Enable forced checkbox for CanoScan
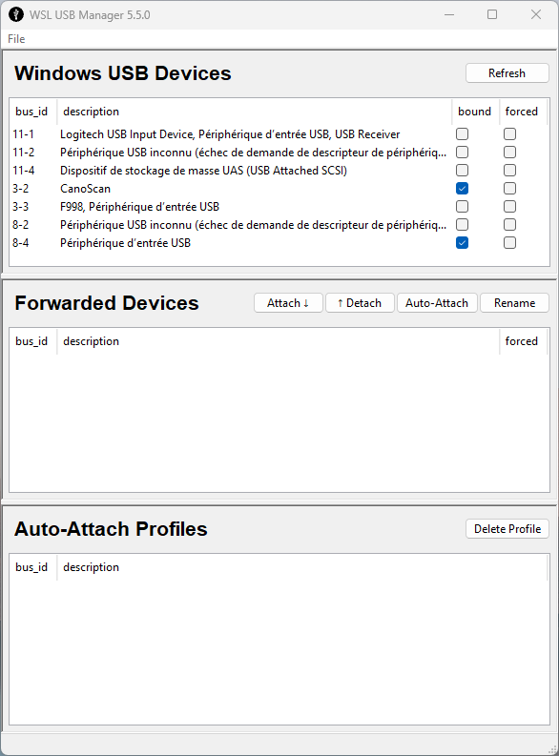This screenshot has height=756, width=559. pos(509,189)
